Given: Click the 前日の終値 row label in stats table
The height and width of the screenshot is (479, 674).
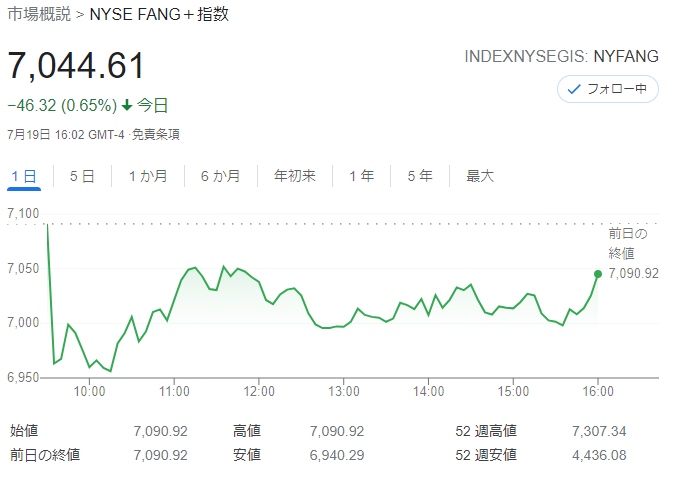Looking at the screenshot, I should (x=45, y=455).
